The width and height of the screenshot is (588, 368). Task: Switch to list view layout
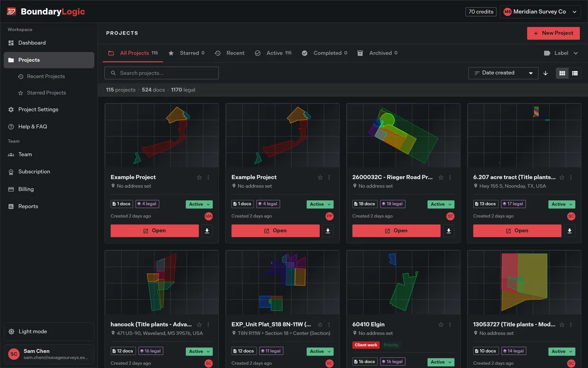pyautogui.click(x=575, y=73)
